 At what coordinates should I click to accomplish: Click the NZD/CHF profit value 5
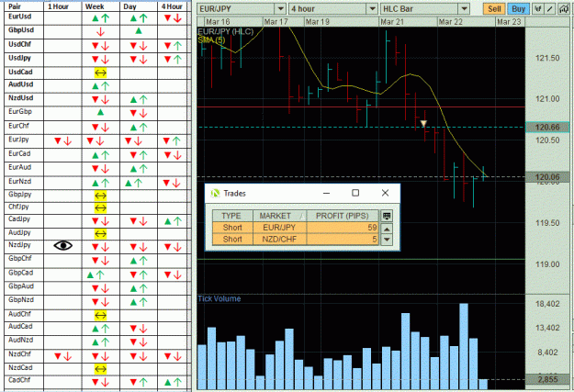pos(375,239)
